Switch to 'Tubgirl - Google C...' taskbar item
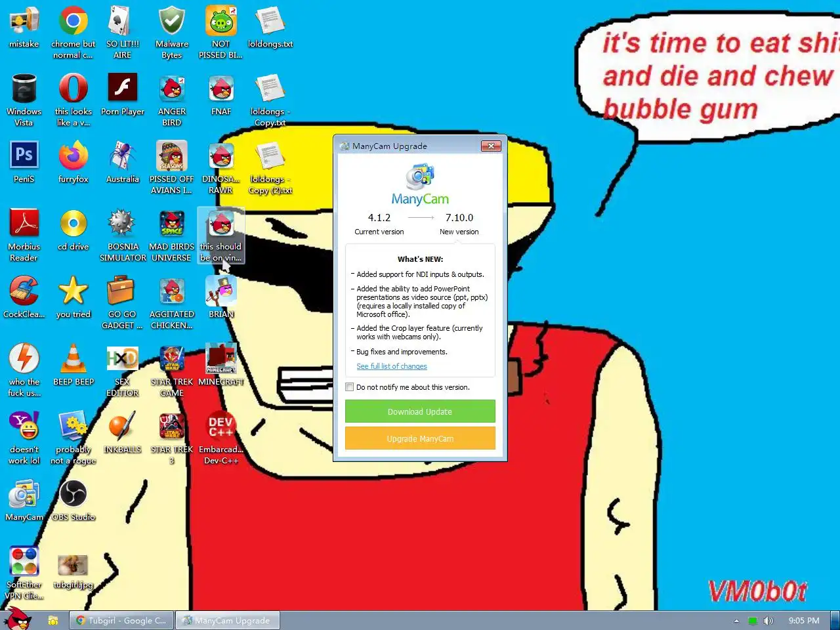 point(121,620)
